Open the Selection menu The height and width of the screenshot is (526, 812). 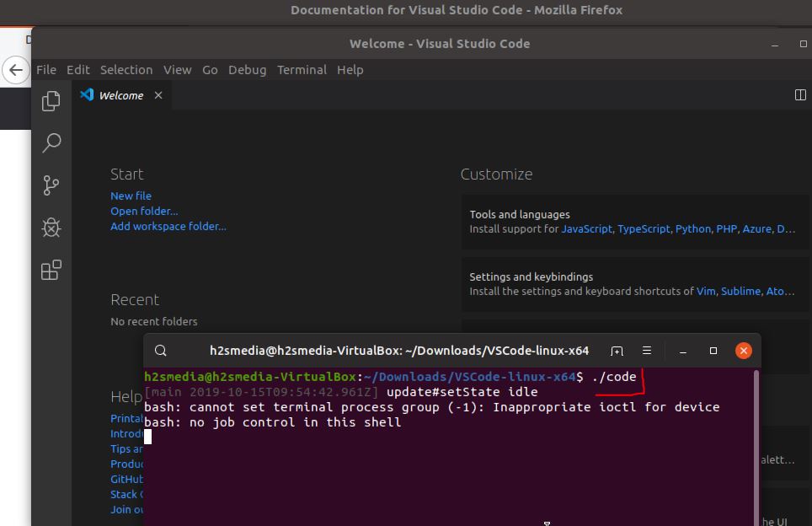click(126, 70)
